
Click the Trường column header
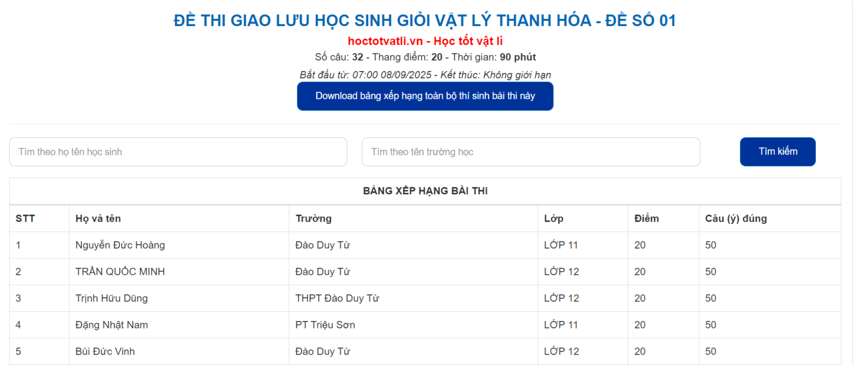click(x=314, y=219)
